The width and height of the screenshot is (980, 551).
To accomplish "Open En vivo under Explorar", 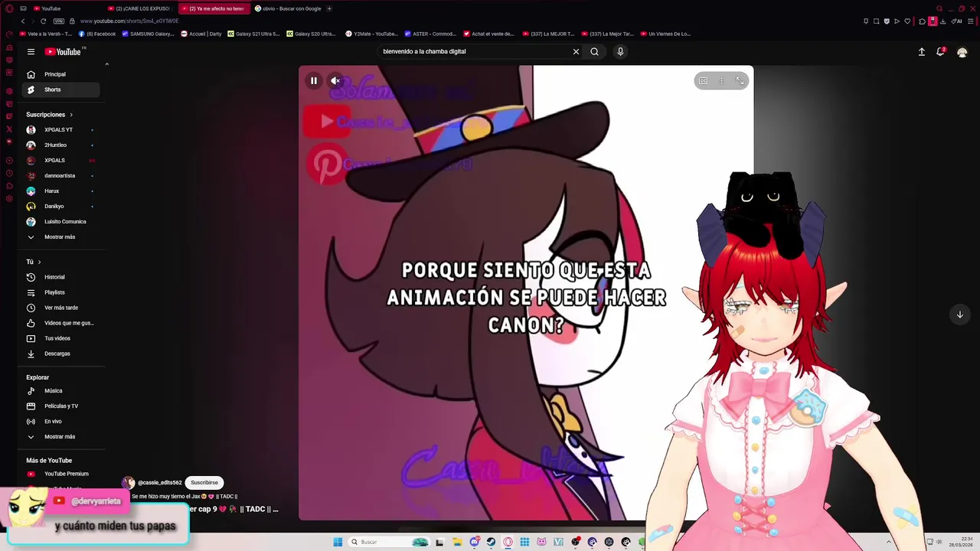I will 61,422.
